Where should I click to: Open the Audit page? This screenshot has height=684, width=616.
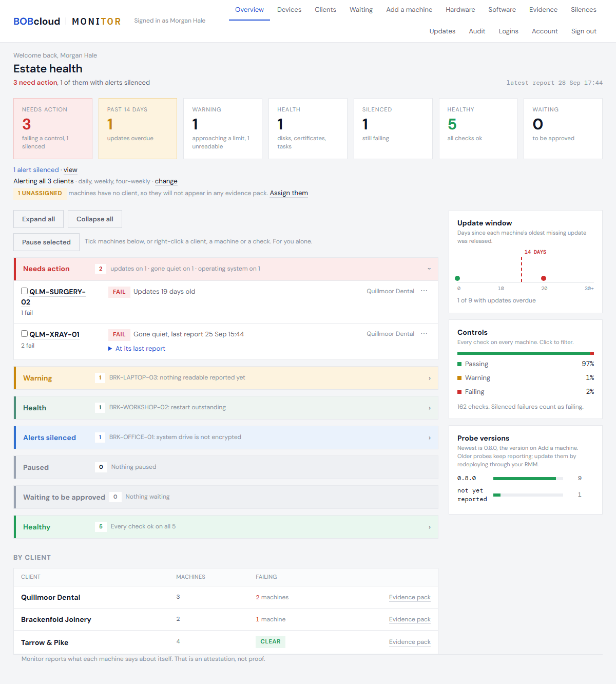tap(477, 31)
